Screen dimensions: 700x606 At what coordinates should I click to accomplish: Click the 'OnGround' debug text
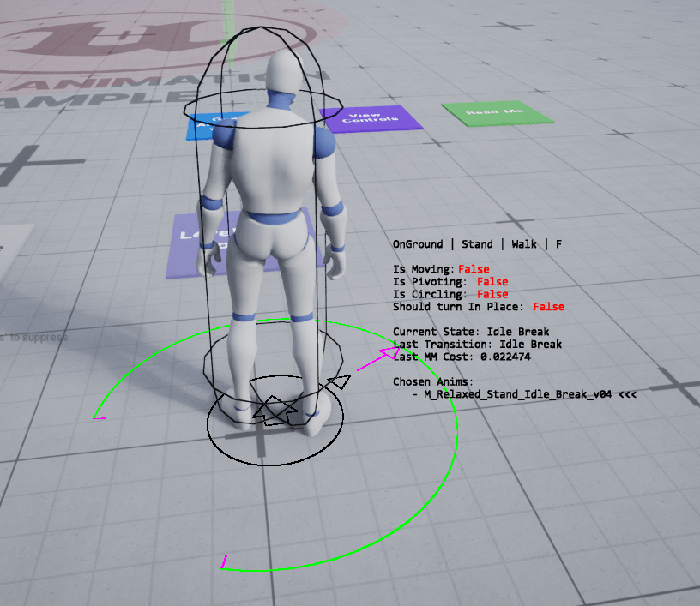418,244
